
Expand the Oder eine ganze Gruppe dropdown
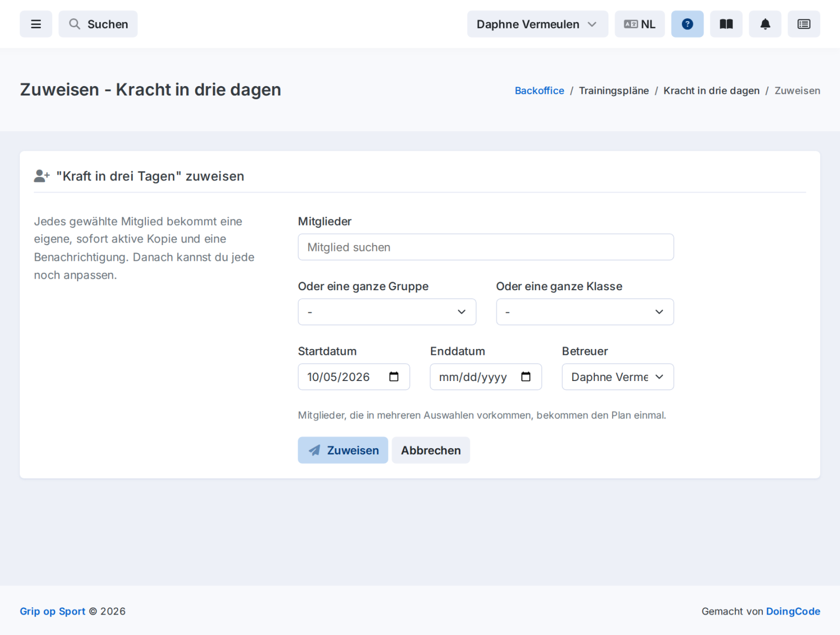pos(387,312)
